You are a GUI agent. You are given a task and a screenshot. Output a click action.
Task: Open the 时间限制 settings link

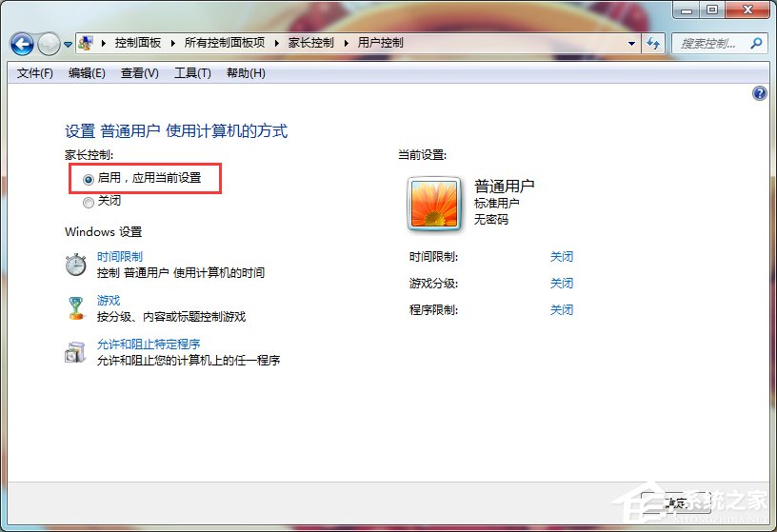(120, 257)
